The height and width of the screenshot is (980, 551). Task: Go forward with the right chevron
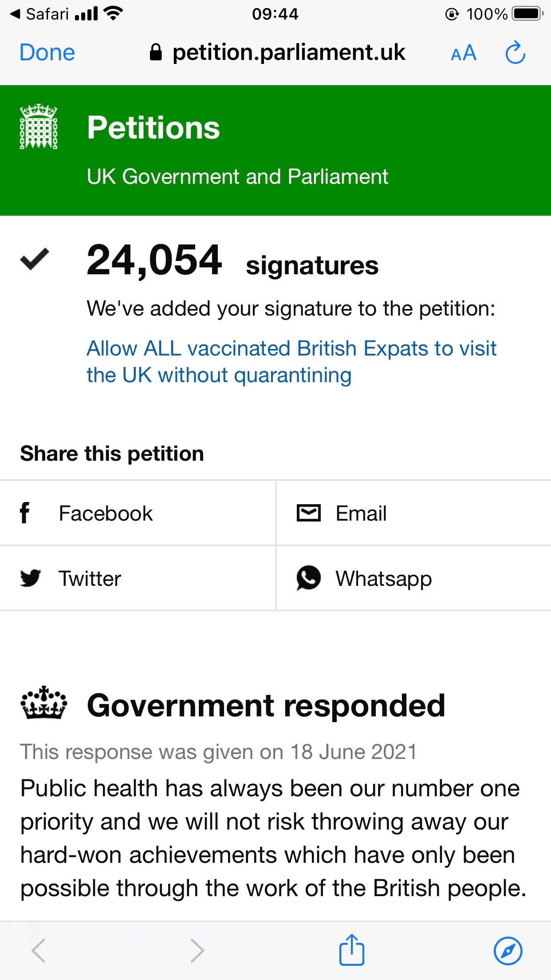coord(197,951)
